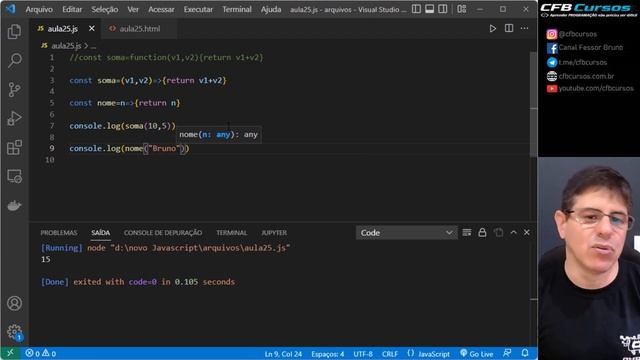Open the Accounts icon in activity bar

pyautogui.click(x=14, y=303)
